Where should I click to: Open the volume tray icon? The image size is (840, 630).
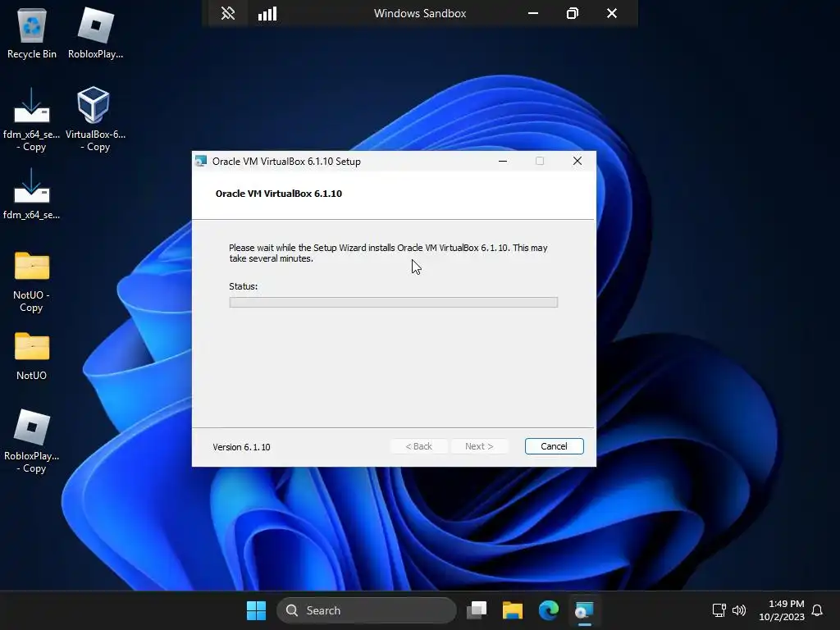(739, 610)
